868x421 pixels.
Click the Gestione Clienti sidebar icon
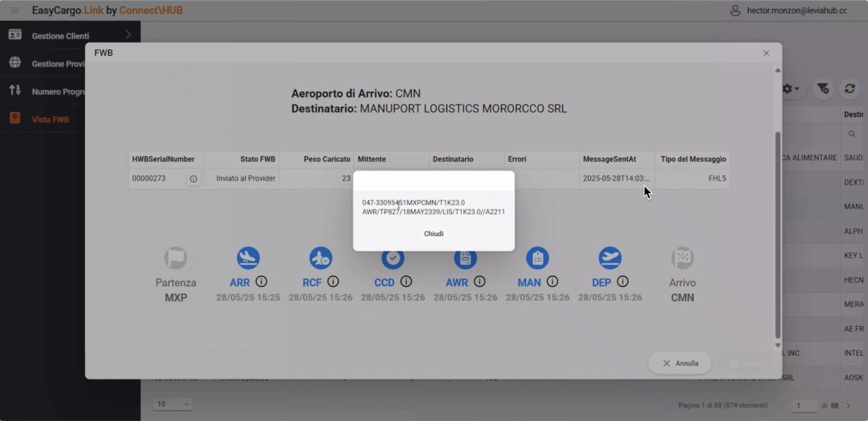15,35
